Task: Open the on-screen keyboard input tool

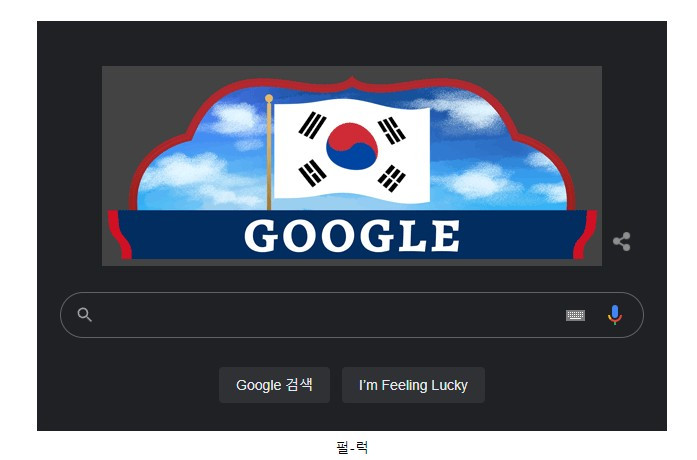Action: (x=575, y=315)
